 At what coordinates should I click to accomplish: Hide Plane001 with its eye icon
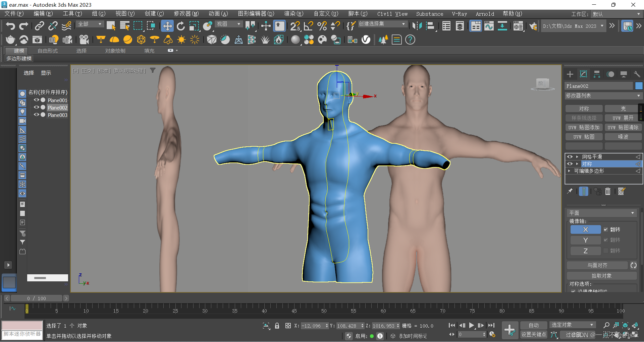pos(36,100)
